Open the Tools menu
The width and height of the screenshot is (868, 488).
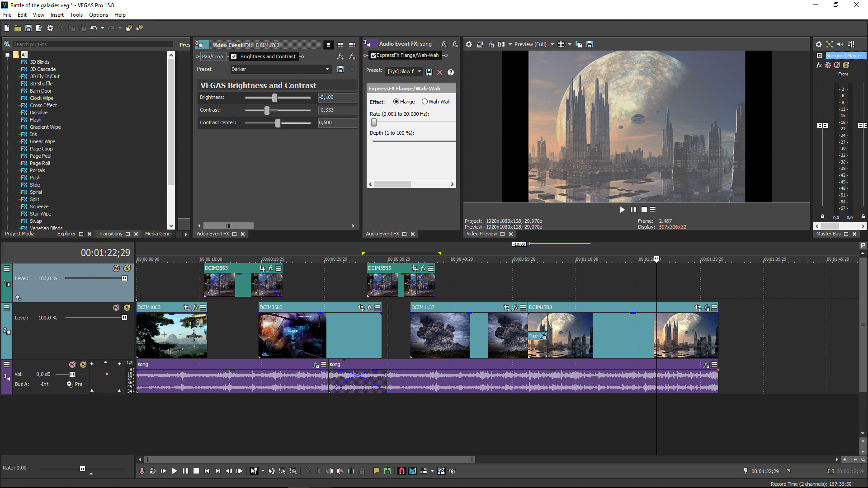point(76,15)
